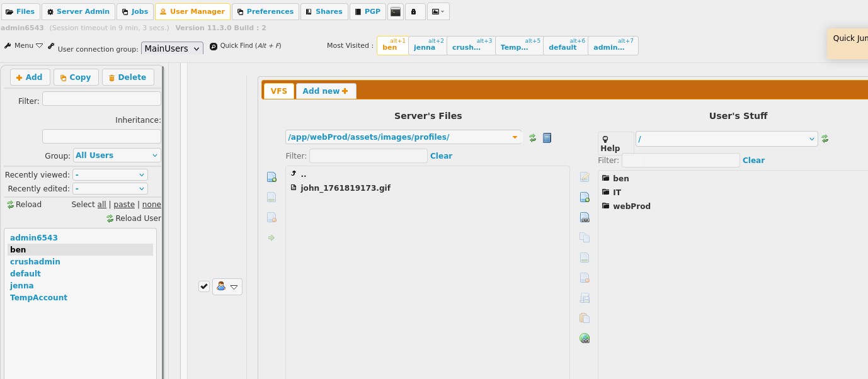Click the padlock icon in top bar
The width and height of the screenshot is (868, 379).
coord(414,11)
